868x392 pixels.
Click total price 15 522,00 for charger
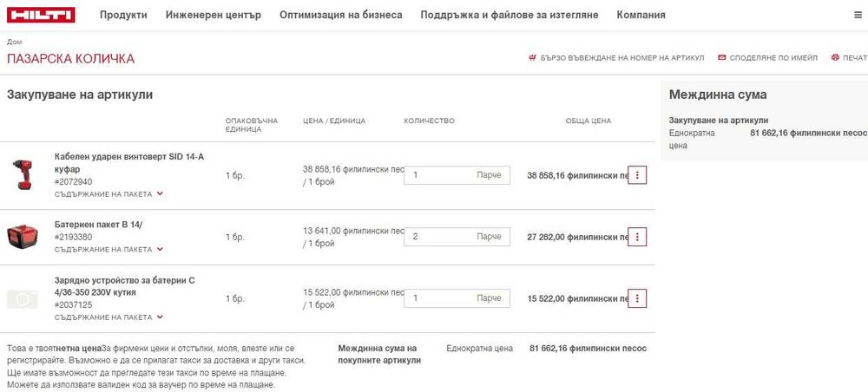click(x=577, y=298)
